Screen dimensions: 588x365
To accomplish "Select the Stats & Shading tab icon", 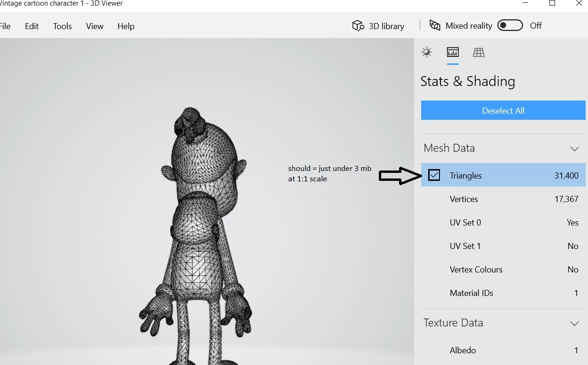I will [x=453, y=52].
